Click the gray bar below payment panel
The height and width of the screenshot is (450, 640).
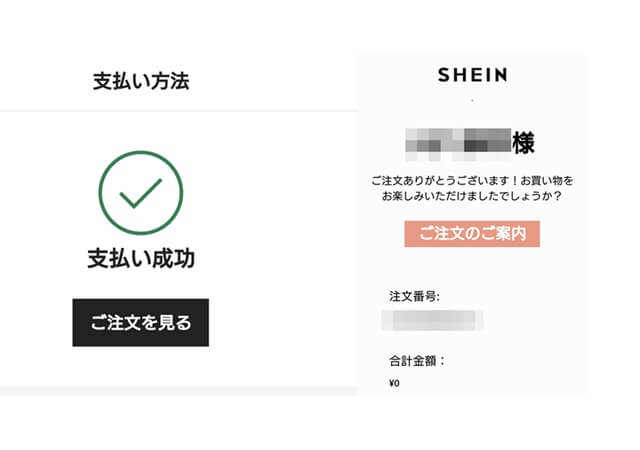[x=179, y=390]
